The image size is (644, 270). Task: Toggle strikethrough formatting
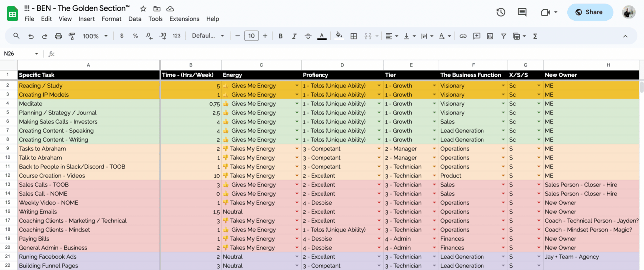(308, 36)
